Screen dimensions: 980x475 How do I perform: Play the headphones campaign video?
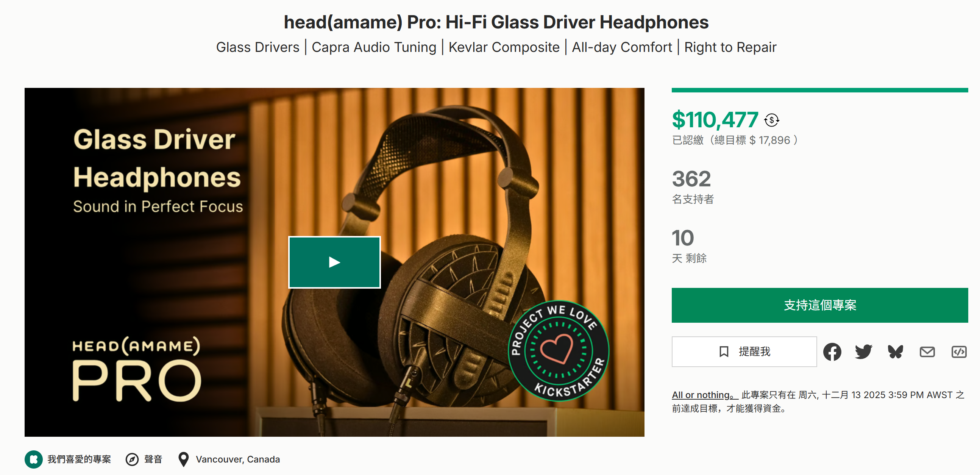[334, 262]
